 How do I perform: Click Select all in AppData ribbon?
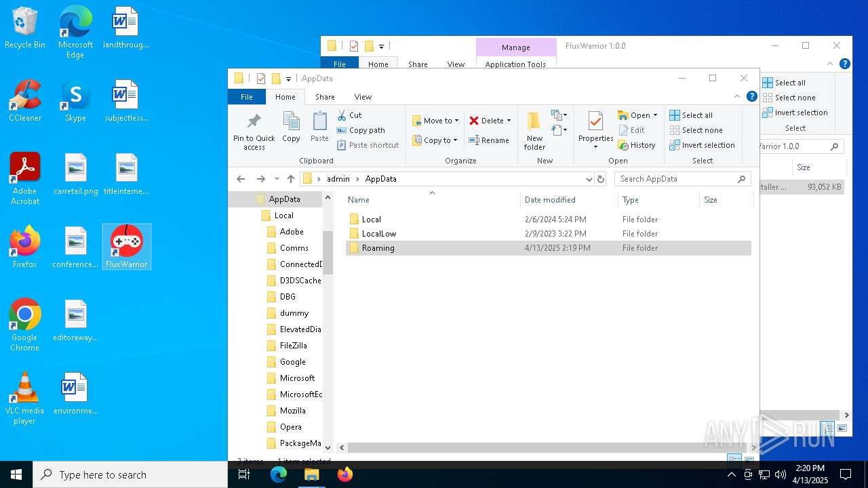click(x=691, y=115)
